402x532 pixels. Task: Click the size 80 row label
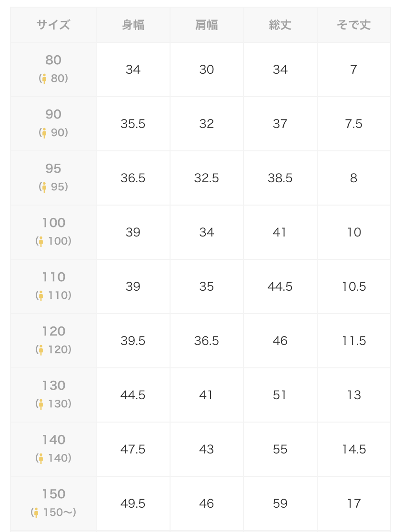pyautogui.click(x=53, y=69)
